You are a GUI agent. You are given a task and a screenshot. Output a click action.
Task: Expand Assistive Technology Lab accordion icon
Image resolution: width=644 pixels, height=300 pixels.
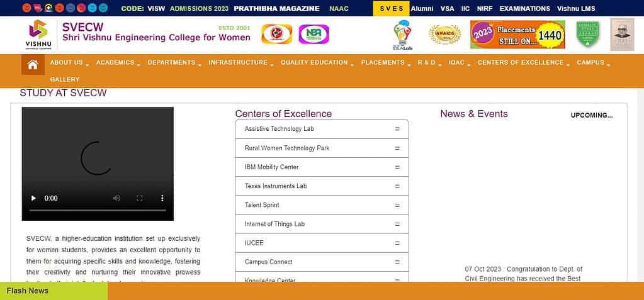coord(397,129)
